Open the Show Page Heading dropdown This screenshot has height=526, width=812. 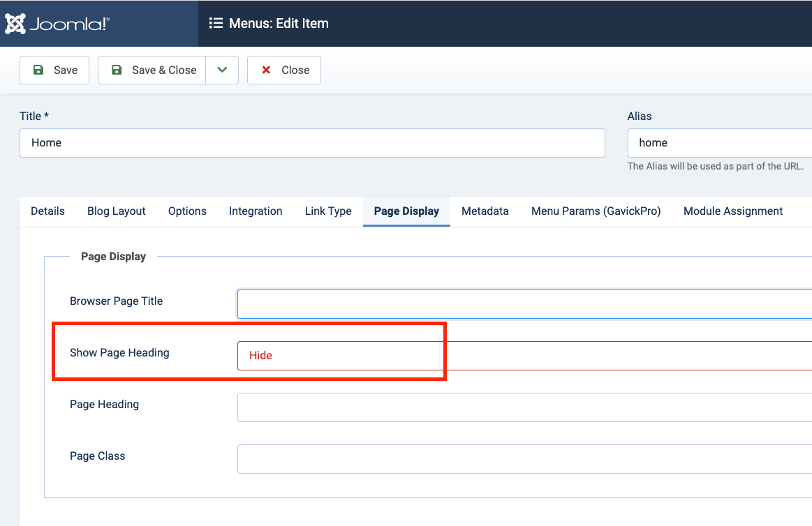[524, 355]
